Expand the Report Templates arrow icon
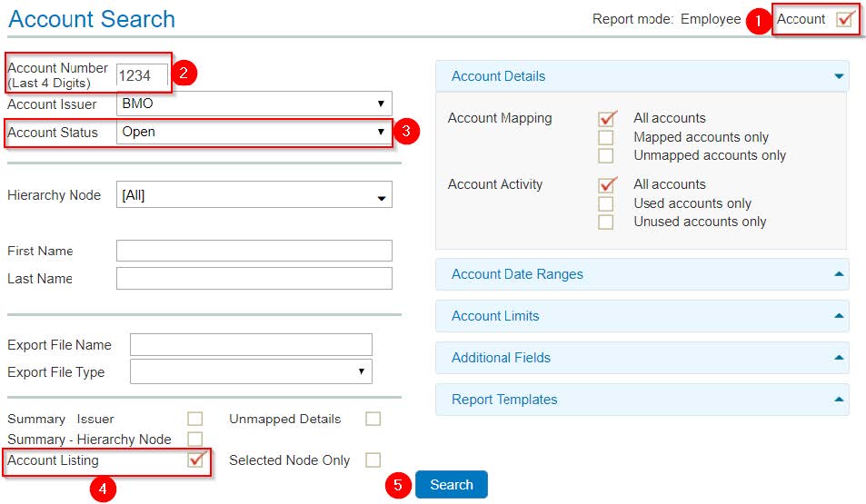 point(839,400)
